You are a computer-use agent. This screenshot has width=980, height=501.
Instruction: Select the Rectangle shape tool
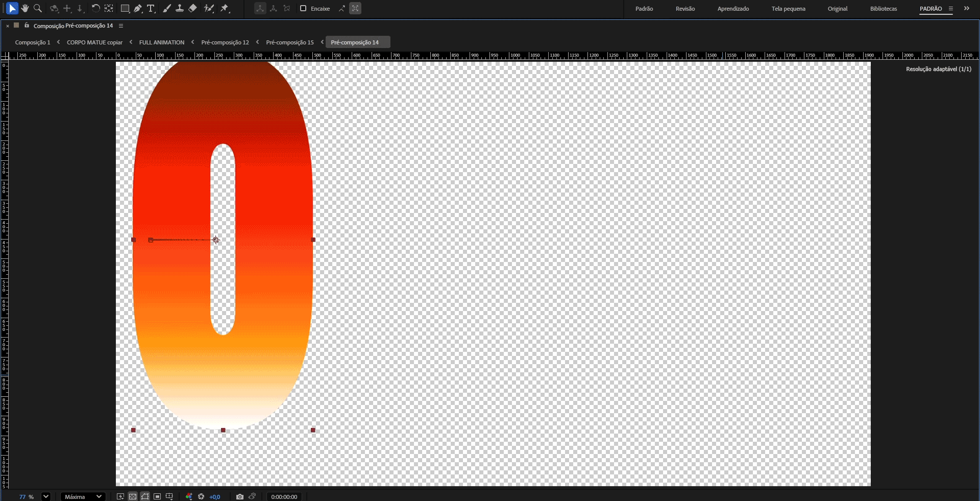(x=125, y=9)
